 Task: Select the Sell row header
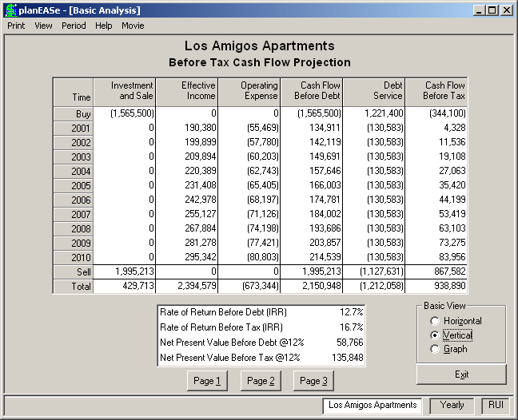(x=73, y=271)
